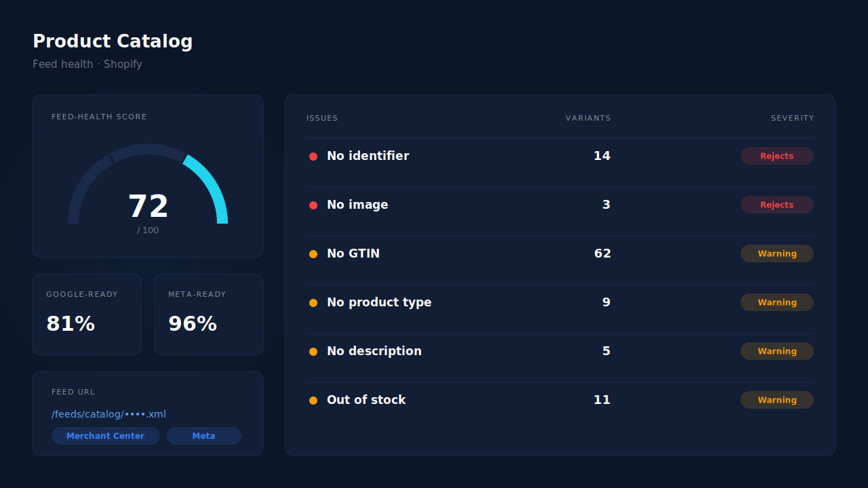The height and width of the screenshot is (488, 868).
Task: Select the No identifier issue name
Action: coord(368,156)
